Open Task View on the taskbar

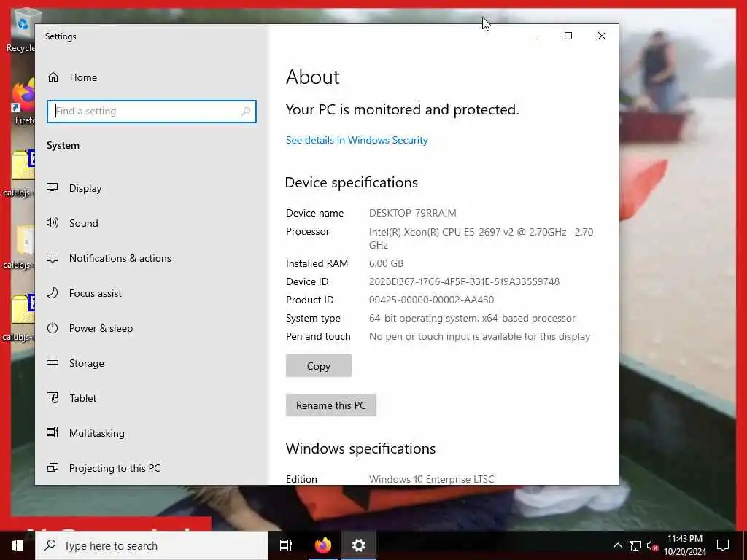286,545
